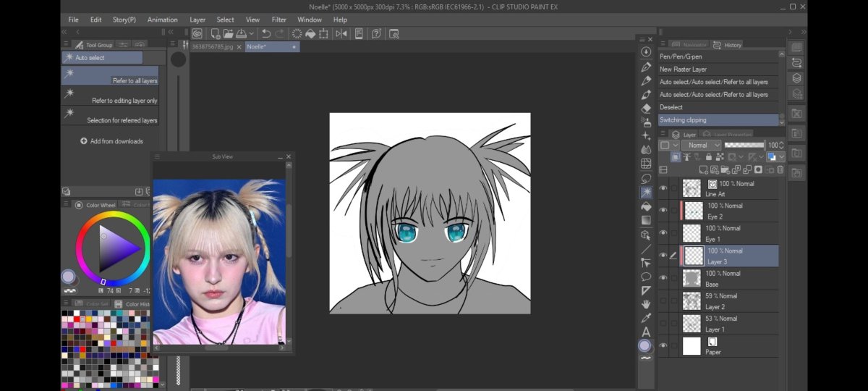Image resolution: width=868 pixels, height=391 pixels.
Task: Open the Story(P) menu
Action: tap(124, 20)
